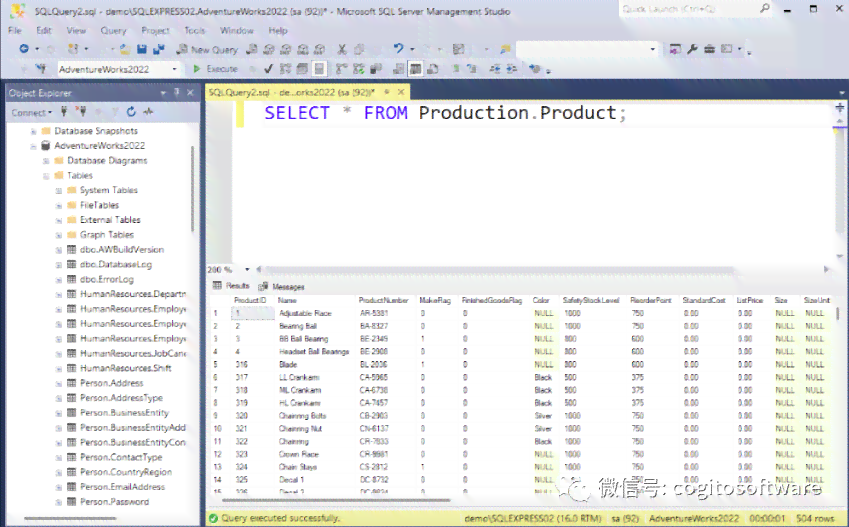The image size is (849, 527).
Task: Pin the Object Explorer panel
Action: (177, 93)
